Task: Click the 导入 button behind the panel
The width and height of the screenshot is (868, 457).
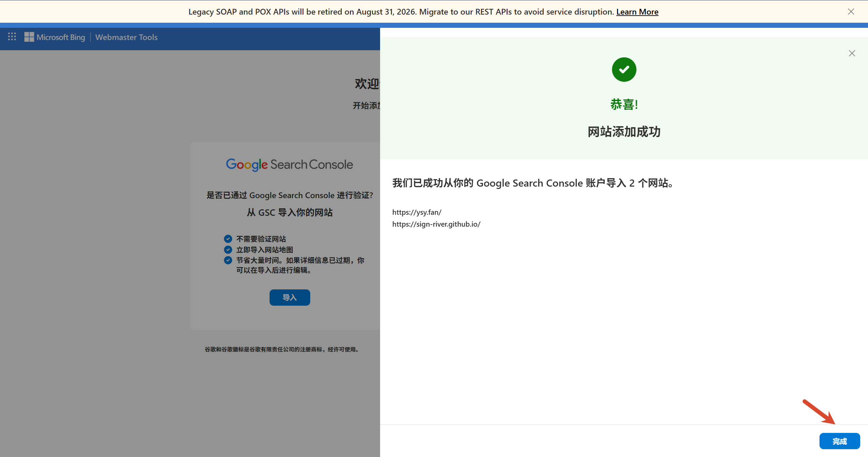Action: (290, 298)
